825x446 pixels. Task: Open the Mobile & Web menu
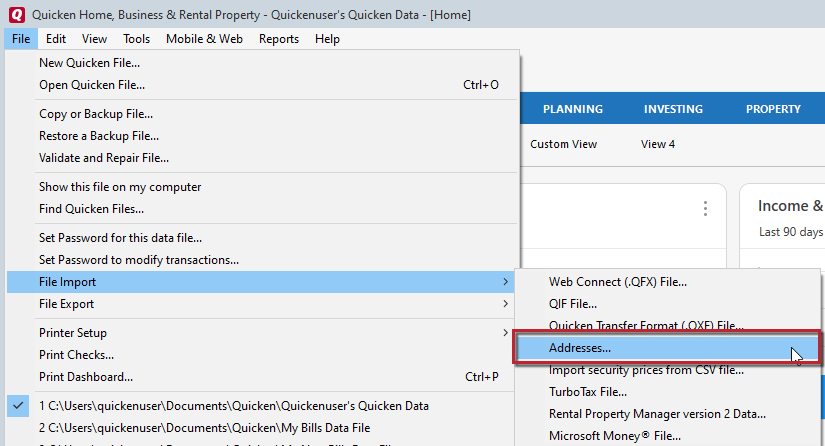point(204,39)
